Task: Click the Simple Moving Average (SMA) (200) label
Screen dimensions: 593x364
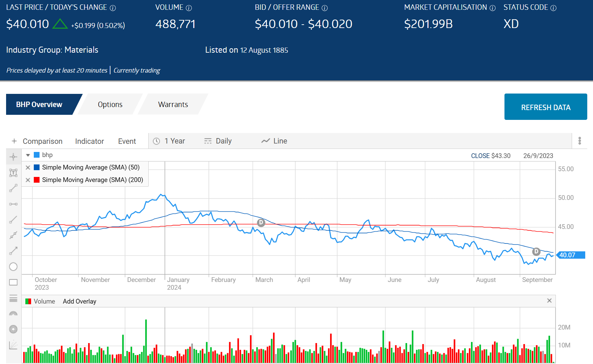Action: point(93,180)
